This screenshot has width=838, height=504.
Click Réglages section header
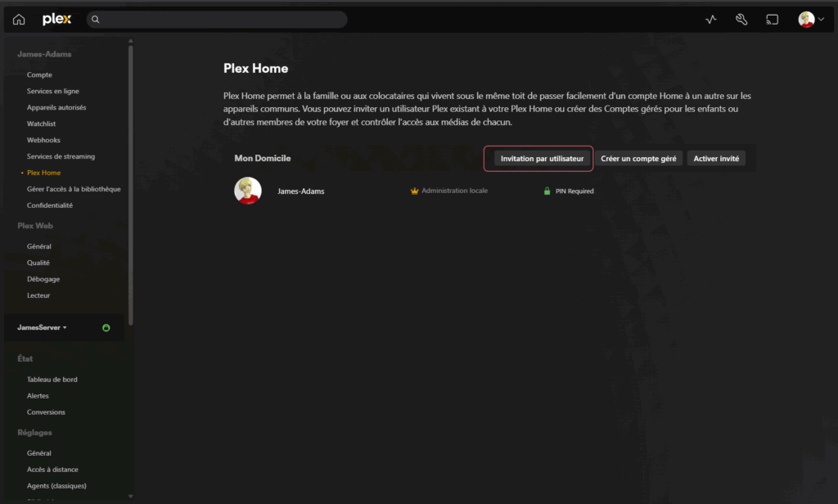(34, 433)
